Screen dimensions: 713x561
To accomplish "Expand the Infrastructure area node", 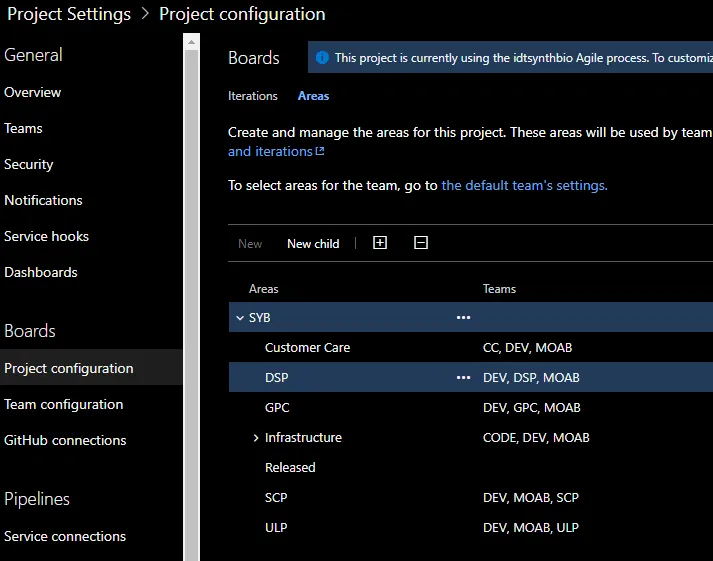I will [256, 438].
